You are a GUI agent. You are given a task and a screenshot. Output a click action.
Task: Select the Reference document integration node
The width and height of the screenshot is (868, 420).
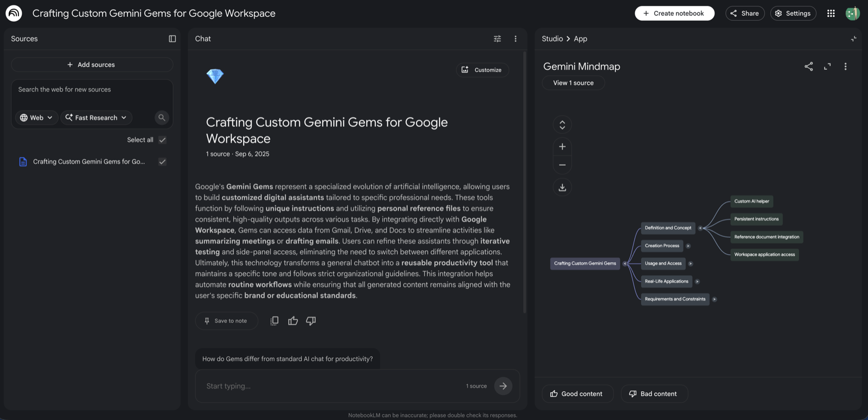pos(767,237)
